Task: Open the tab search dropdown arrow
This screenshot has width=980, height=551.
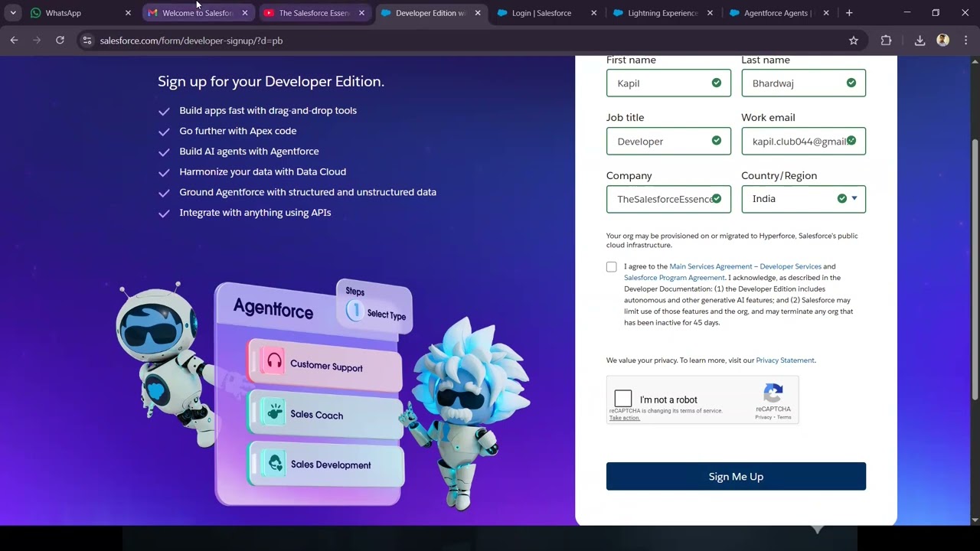Action: (x=13, y=13)
